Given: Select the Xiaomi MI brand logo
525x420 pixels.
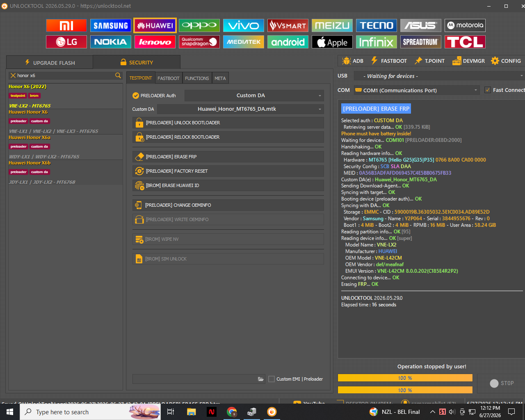Looking at the screenshot, I should click(x=66, y=25).
